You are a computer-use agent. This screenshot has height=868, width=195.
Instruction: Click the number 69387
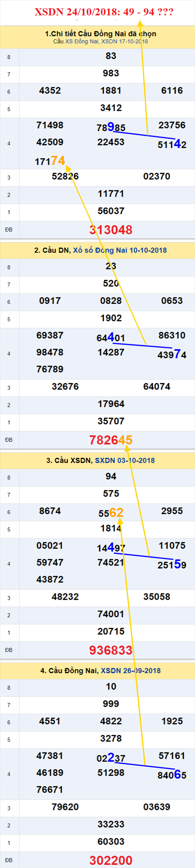pos(50,335)
